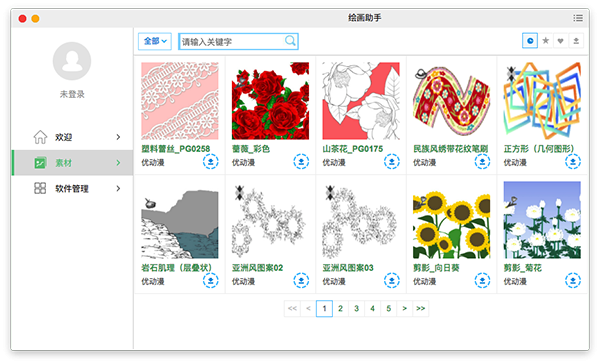Image resolution: width=600 pixels, height=364 pixels.
Task: Go to page 4
Action: coord(372,309)
